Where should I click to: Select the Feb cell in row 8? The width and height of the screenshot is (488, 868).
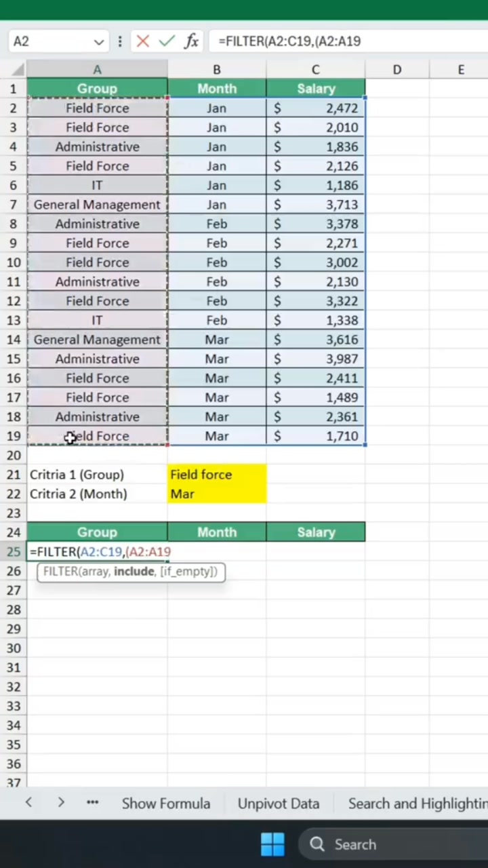[217, 224]
